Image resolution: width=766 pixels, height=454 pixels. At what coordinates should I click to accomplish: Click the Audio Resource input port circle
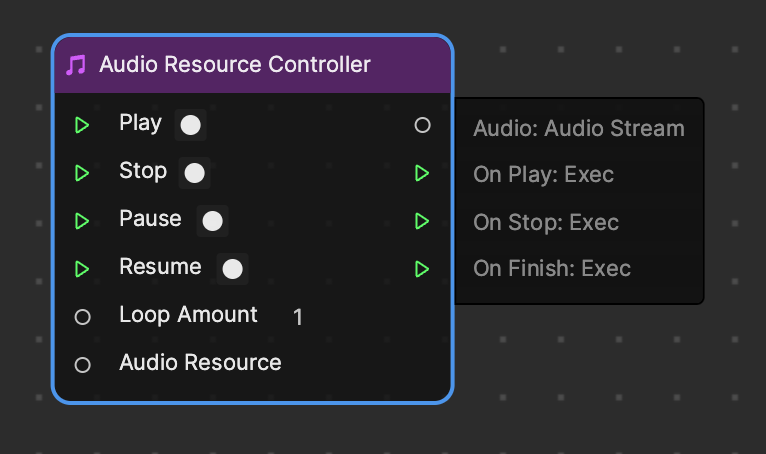(83, 365)
